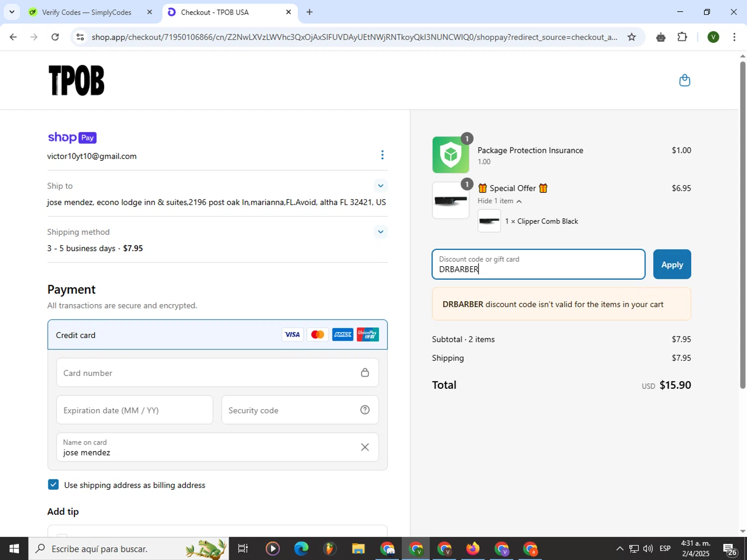The width and height of the screenshot is (747, 560).
Task: Open the Windows Start menu
Action: click(14, 549)
